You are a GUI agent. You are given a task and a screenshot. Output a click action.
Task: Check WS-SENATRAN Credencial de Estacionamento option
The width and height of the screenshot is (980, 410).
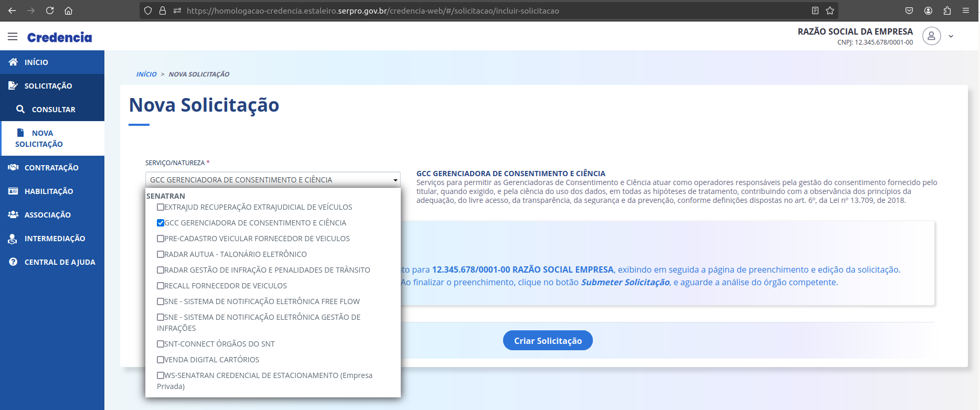(x=161, y=375)
